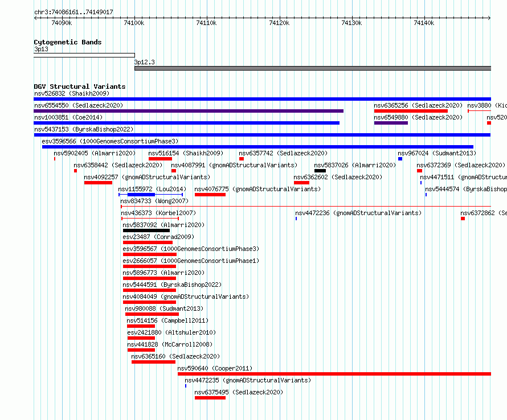
Task: Select nsv1155972 (Lou2014) label
Action: (152, 189)
